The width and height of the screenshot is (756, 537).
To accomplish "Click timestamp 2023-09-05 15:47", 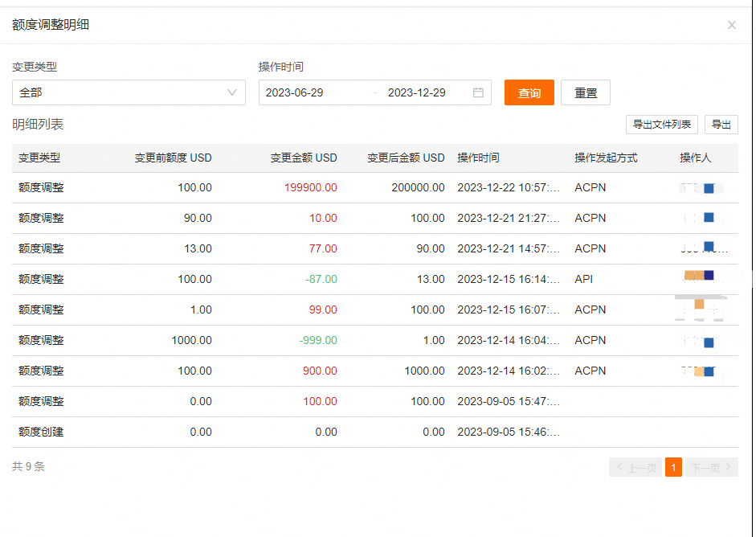I will point(509,401).
